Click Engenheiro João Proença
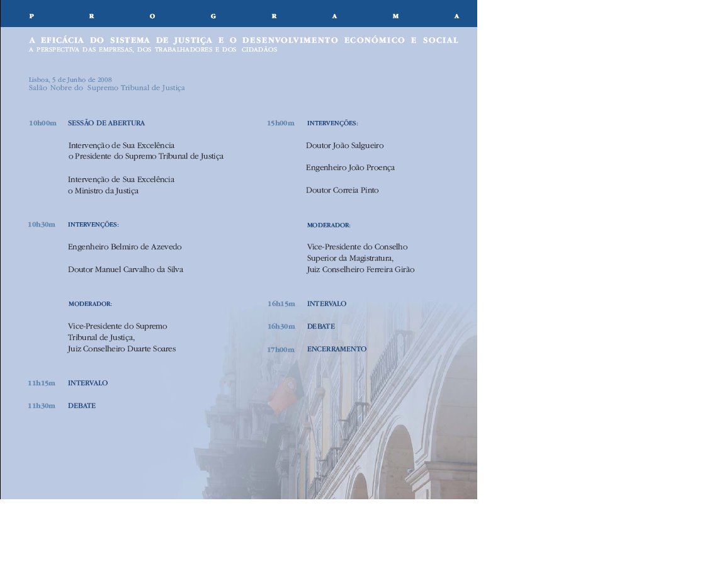 point(351,167)
